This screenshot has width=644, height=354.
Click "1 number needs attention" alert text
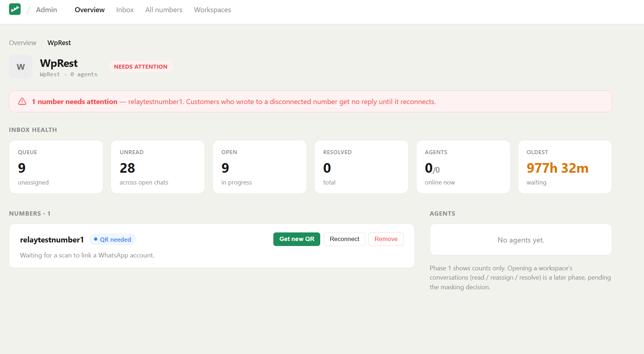tap(74, 102)
